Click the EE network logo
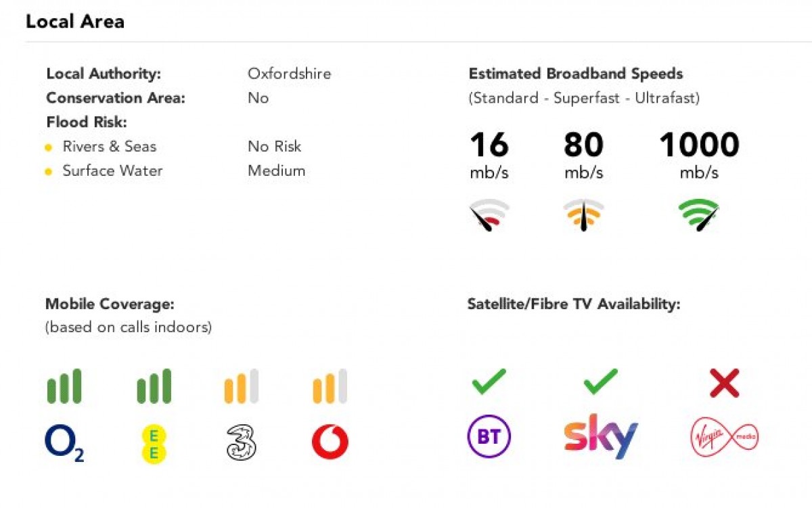 tap(154, 444)
